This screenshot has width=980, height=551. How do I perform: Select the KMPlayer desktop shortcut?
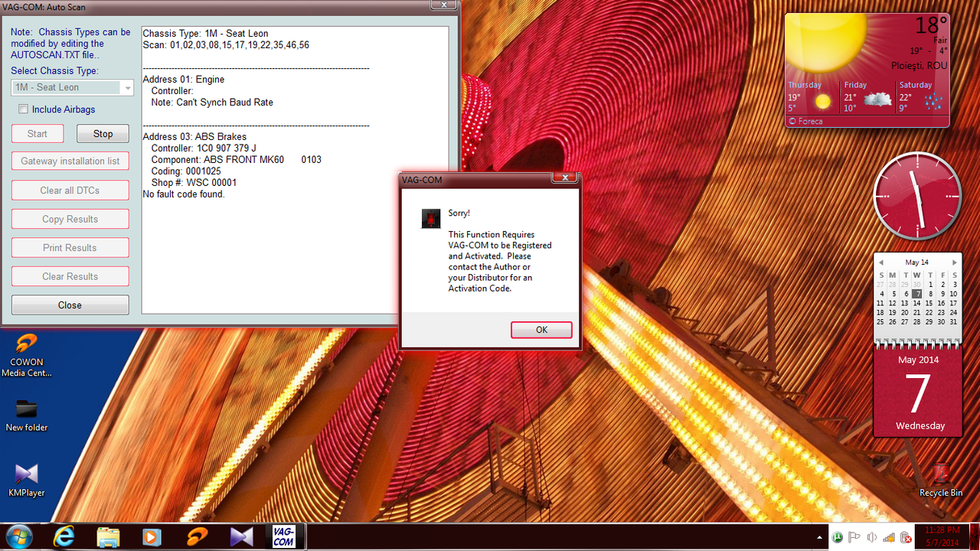coord(27,481)
